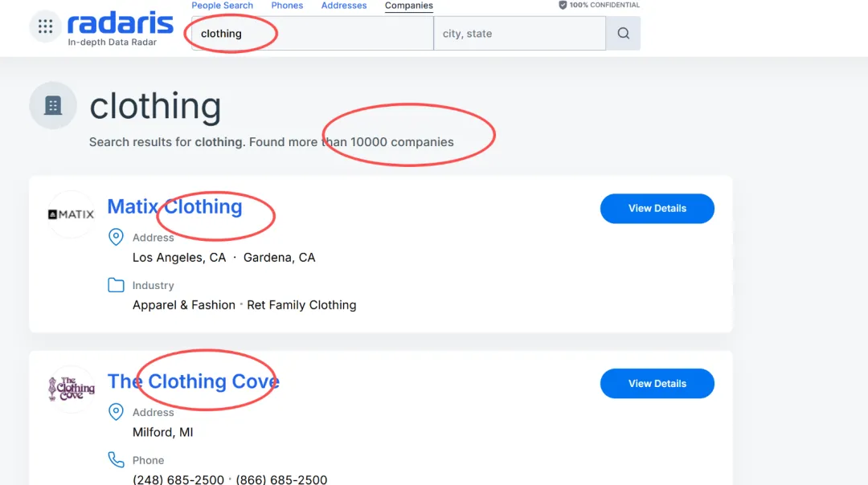Image resolution: width=868 pixels, height=485 pixels.
Task: View Details for The Clothing Cove
Action: [657, 383]
